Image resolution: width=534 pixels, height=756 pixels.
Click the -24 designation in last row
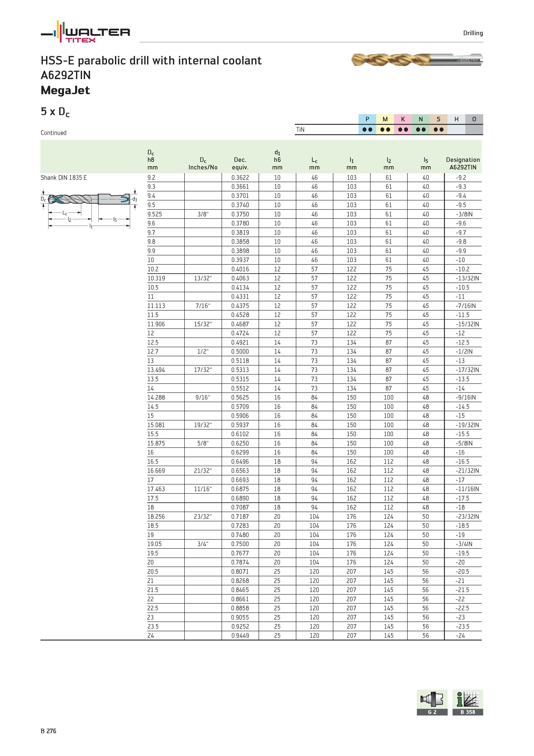point(460,636)
